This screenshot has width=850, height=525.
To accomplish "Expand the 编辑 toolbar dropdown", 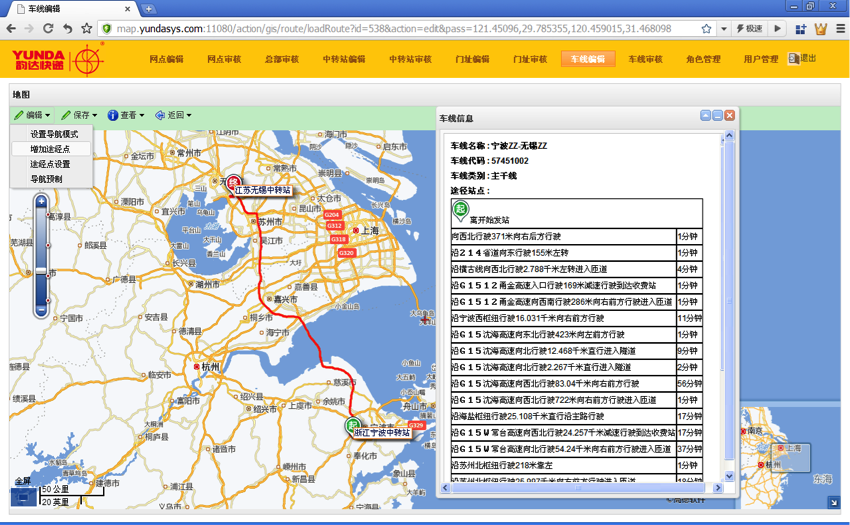I will (32, 115).
